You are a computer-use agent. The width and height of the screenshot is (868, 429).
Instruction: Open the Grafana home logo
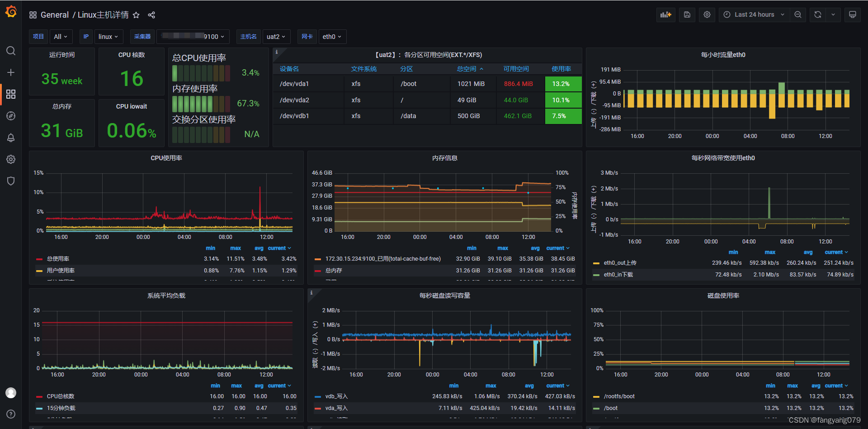tap(11, 12)
